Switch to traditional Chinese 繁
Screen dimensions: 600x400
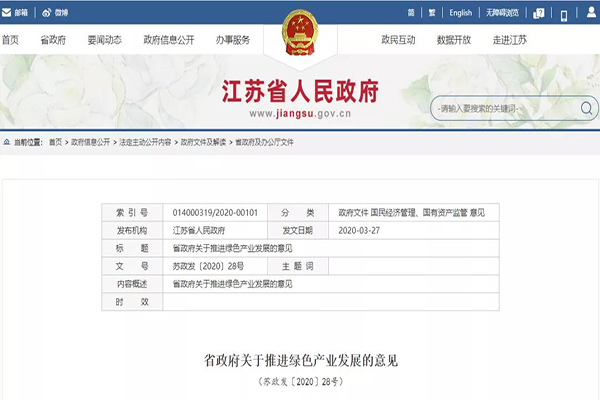click(432, 13)
